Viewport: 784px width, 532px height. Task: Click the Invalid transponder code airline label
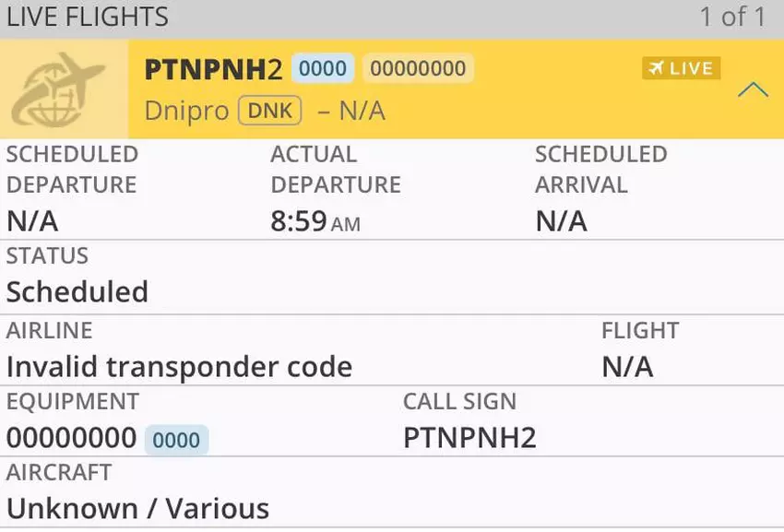(179, 366)
